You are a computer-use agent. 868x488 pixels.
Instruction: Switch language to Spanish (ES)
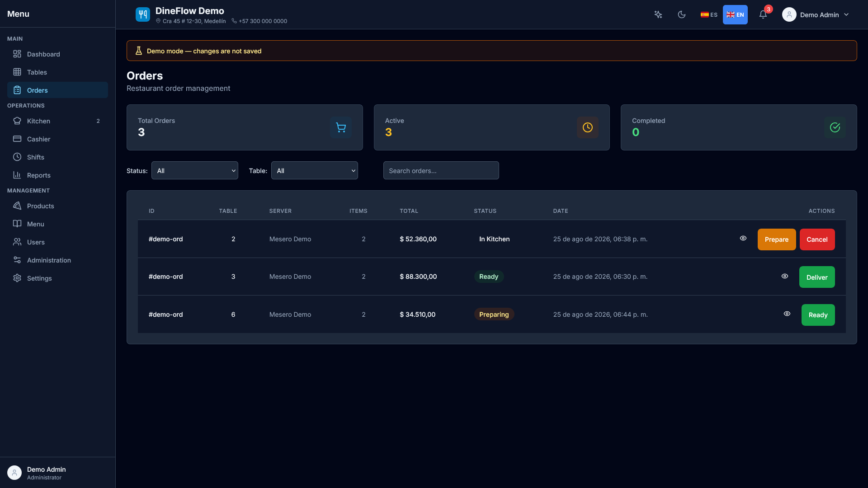coord(709,14)
